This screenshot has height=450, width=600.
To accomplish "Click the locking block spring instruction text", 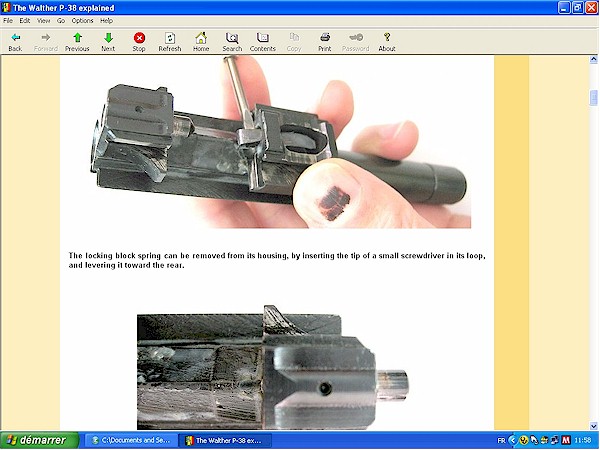I will tap(277, 260).
